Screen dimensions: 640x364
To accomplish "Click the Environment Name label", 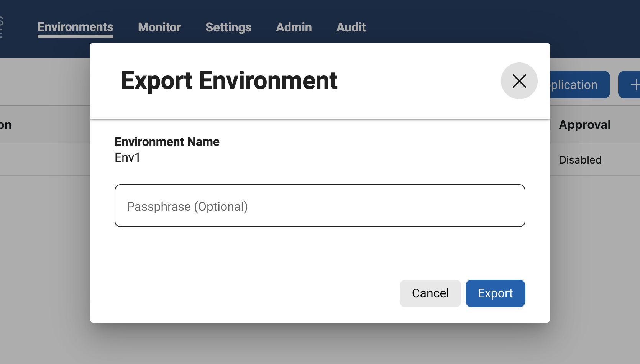I will (167, 141).
